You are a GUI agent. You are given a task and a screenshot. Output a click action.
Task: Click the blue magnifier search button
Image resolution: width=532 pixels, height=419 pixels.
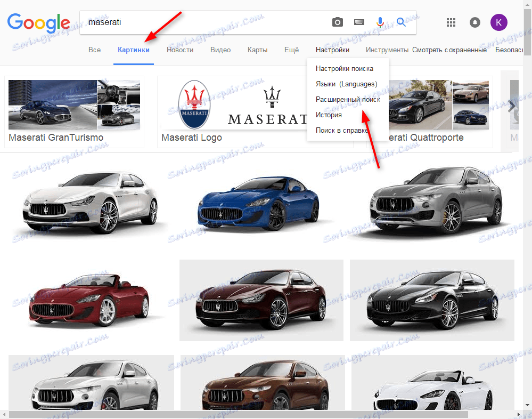(402, 22)
